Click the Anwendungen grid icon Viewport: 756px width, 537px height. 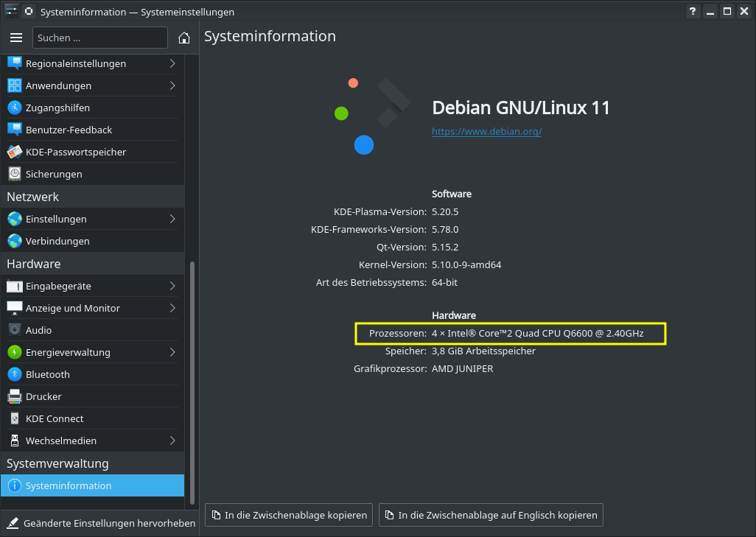15,85
